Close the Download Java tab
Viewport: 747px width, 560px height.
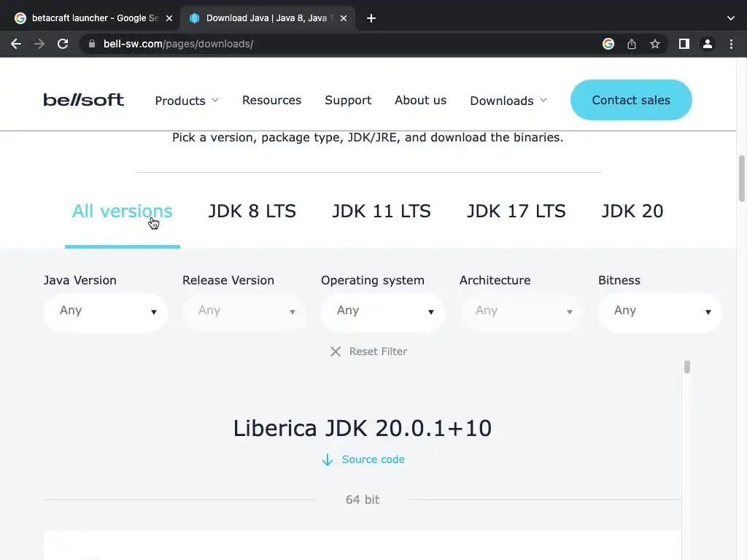[344, 18]
